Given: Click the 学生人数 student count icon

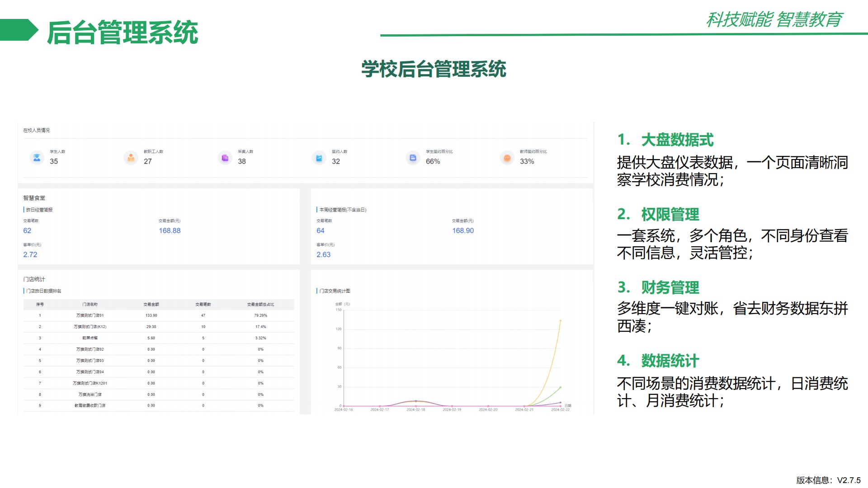Looking at the screenshot, I should [x=37, y=158].
